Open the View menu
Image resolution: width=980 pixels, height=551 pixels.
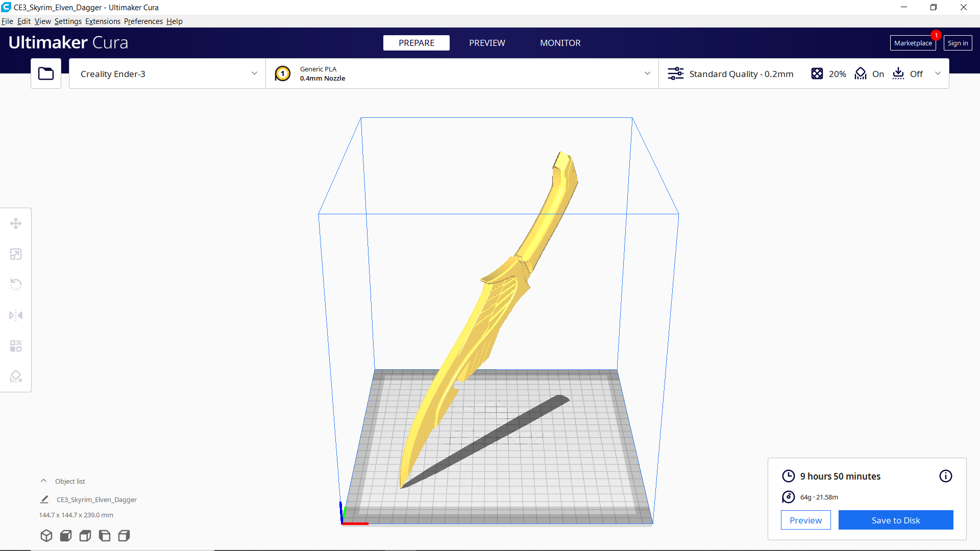[x=43, y=21]
